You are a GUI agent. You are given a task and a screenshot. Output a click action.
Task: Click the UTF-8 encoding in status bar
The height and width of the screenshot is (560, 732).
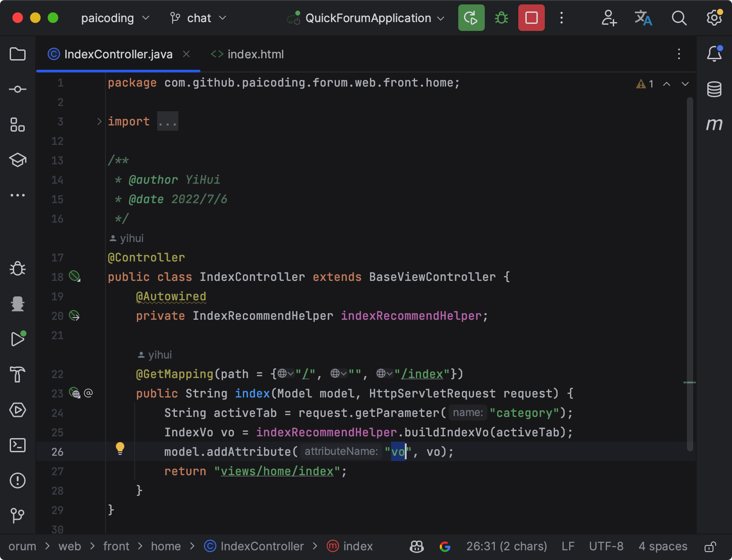point(606,547)
